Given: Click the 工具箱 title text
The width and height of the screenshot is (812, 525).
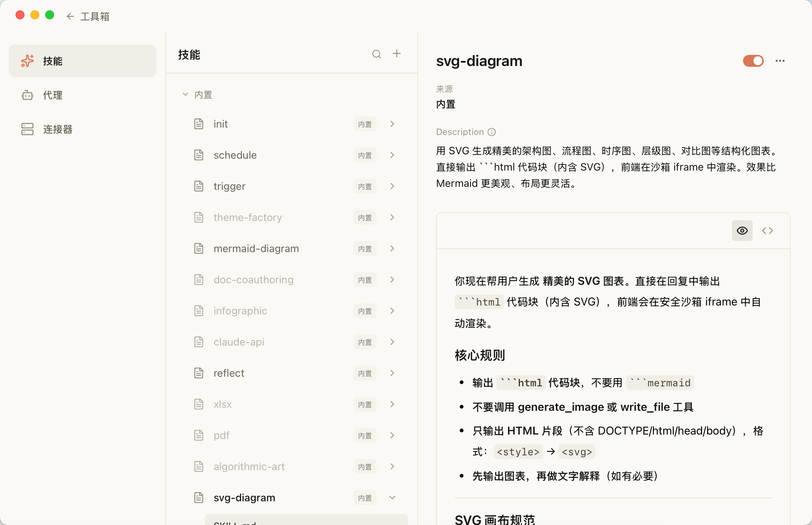Looking at the screenshot, I should click(95, 17).
